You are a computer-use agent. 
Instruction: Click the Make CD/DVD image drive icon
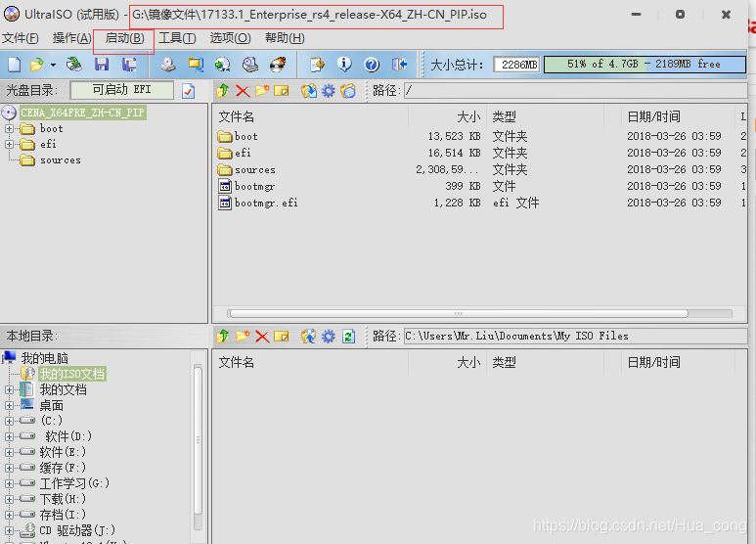[x=168, y=65]
